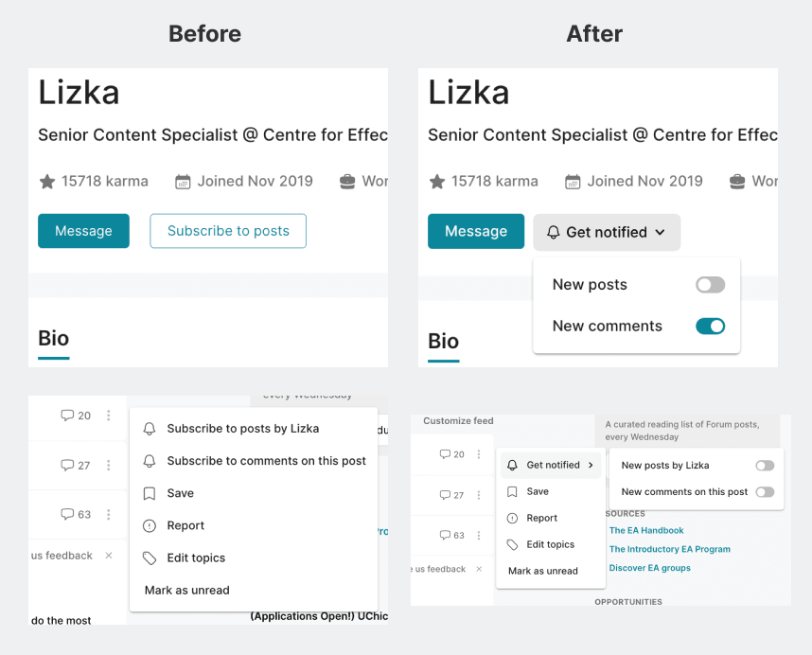Click bell icon beside Subscribe to posts by Lizka

point(150,429)
